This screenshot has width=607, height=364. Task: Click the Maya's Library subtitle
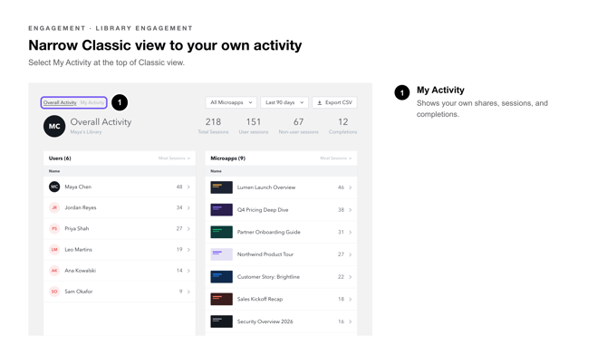tap(86, 132)
